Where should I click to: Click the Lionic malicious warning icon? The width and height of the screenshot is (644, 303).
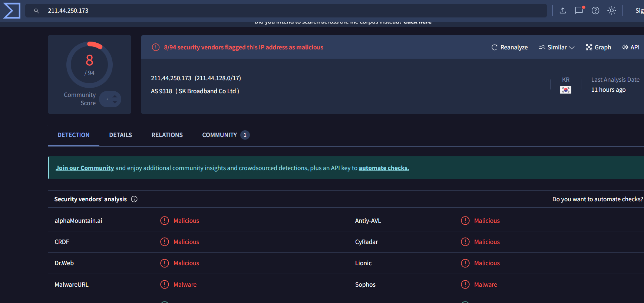click(x=465, y=263)
